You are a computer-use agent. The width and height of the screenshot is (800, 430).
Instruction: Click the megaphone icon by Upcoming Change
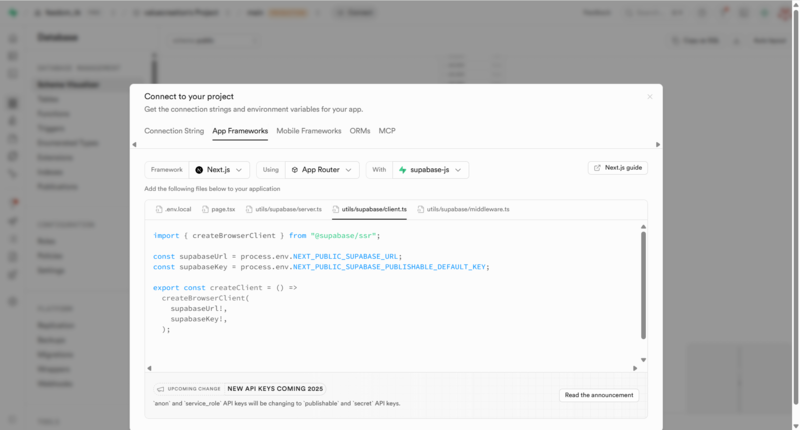click(x=161, y=389)
